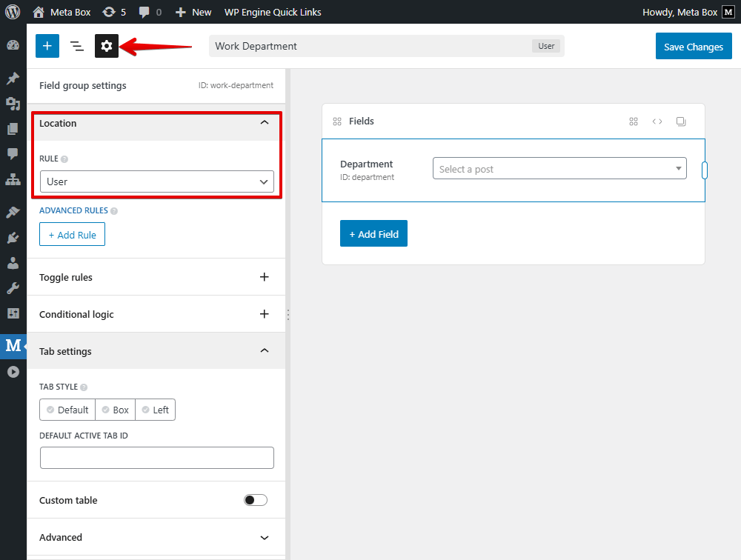
Task: Click the Default Active Tab ID input
Action: click(156, 458)
